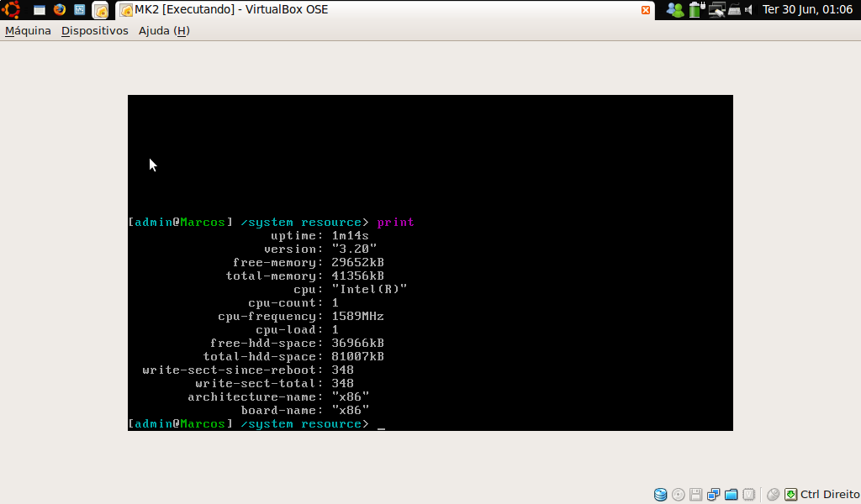Image resolution: width=861 pixels, height=504 pixels.
Task: Click the floppy disk status icon
Action: tap(695, 495)
